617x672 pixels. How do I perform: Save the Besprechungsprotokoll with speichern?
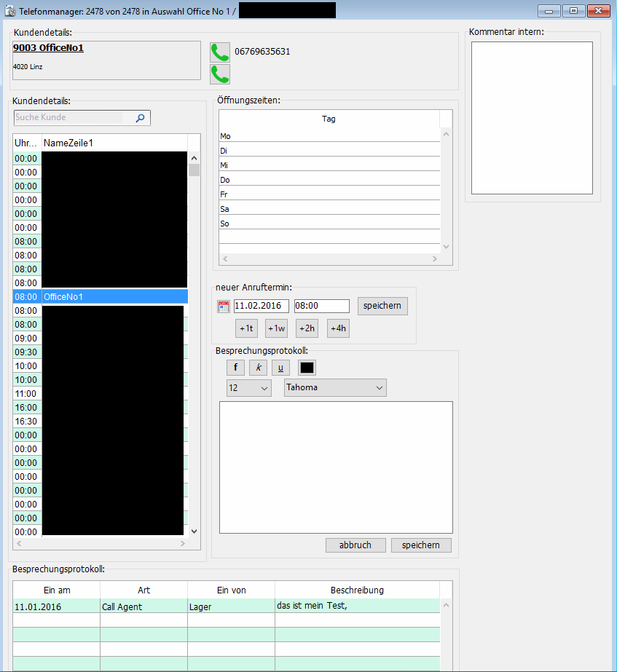coord(420,545)
